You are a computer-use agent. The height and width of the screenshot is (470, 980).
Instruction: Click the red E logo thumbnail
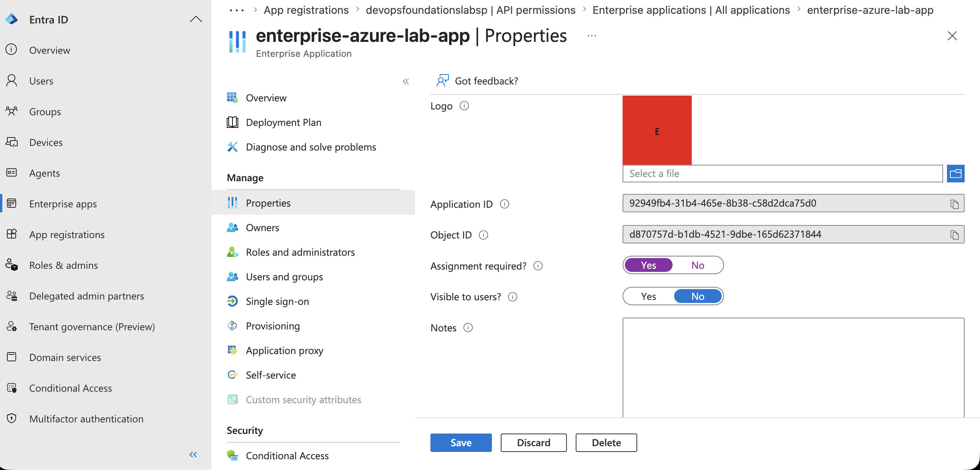coord(657,130)
